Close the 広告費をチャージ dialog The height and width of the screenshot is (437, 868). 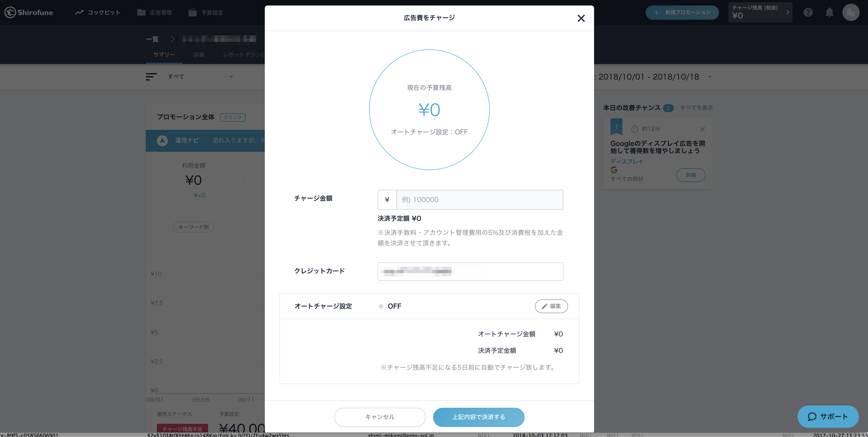(581, 18)
